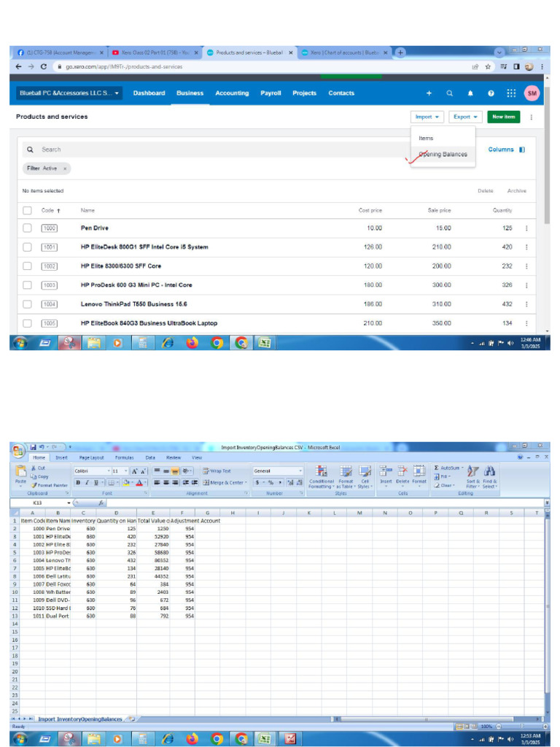
Task: Select the Import InventoryOpeningBalances sheet tab
Action: [x=80, y=719]
